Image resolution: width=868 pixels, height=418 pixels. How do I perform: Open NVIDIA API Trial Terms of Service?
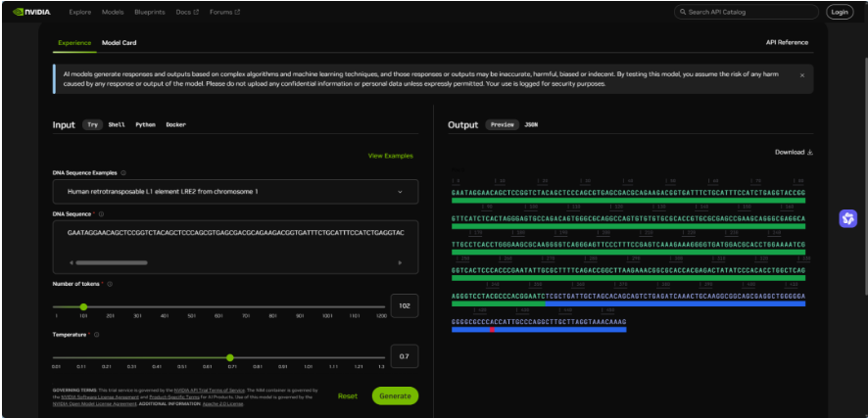(x=210, y=391)
